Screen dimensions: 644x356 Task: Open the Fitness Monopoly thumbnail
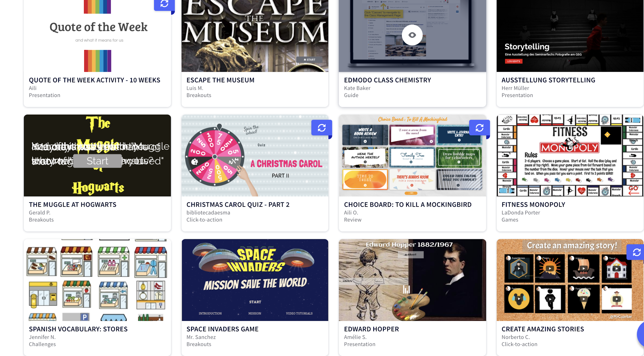pyautogui.click(x=570, y=155)
